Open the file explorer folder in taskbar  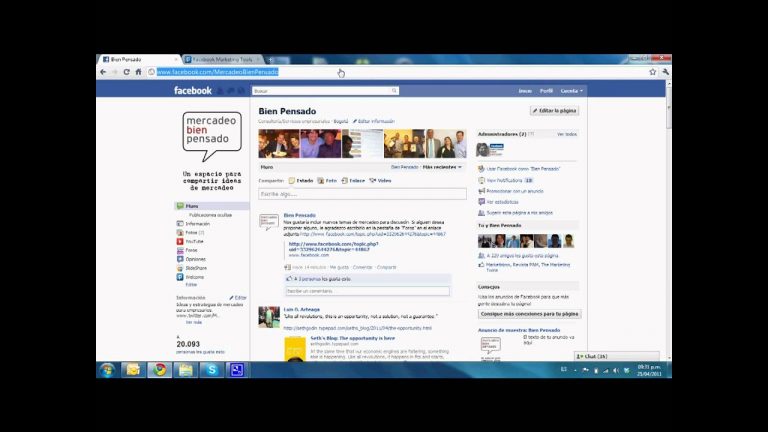tap(186, 370)
